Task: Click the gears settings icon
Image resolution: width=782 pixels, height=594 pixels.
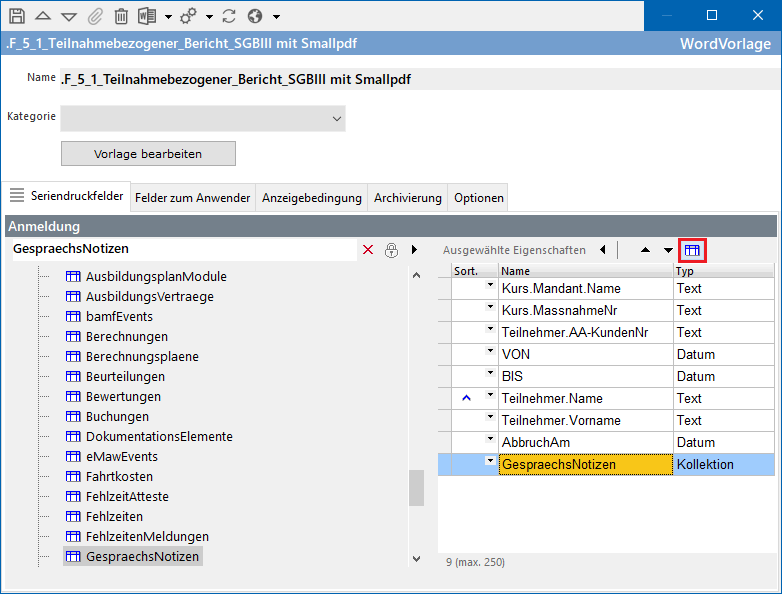Action: click(189, 16)
